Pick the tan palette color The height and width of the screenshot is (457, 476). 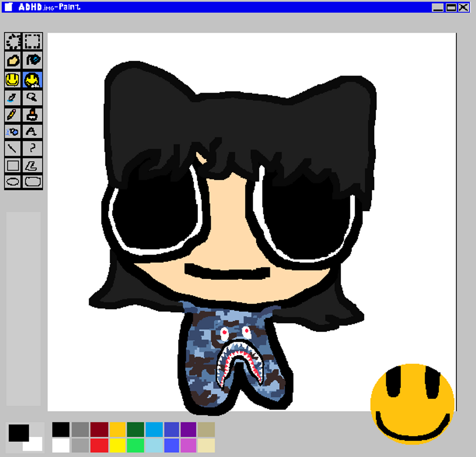pos(206,430)
